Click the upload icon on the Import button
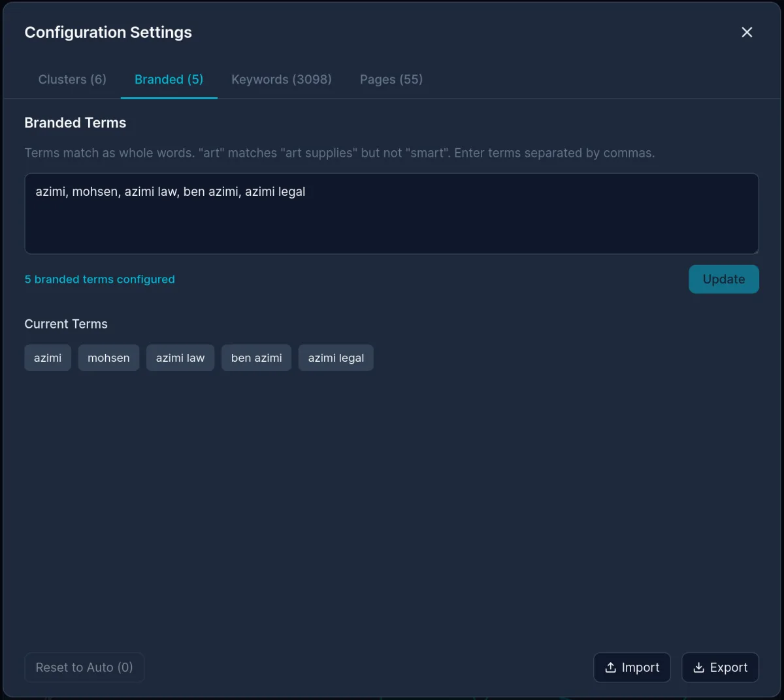The width and height of the screenshot is (784, 700). (x=612, y=667)
